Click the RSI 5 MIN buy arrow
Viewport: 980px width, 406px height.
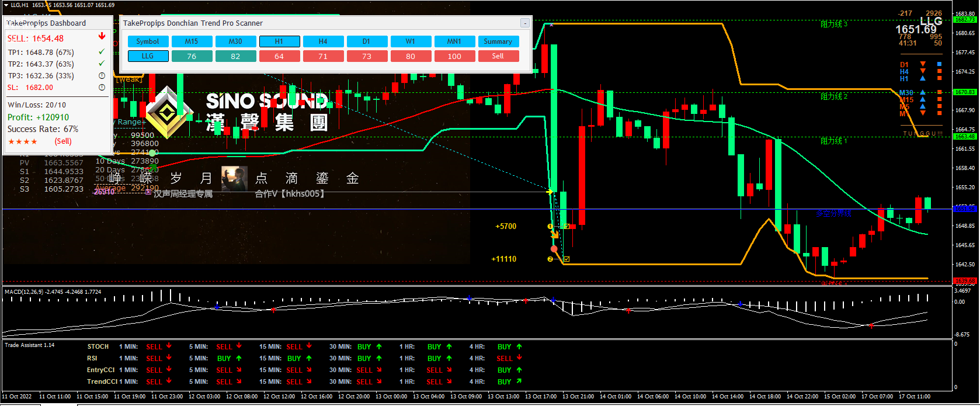(239, 358)
